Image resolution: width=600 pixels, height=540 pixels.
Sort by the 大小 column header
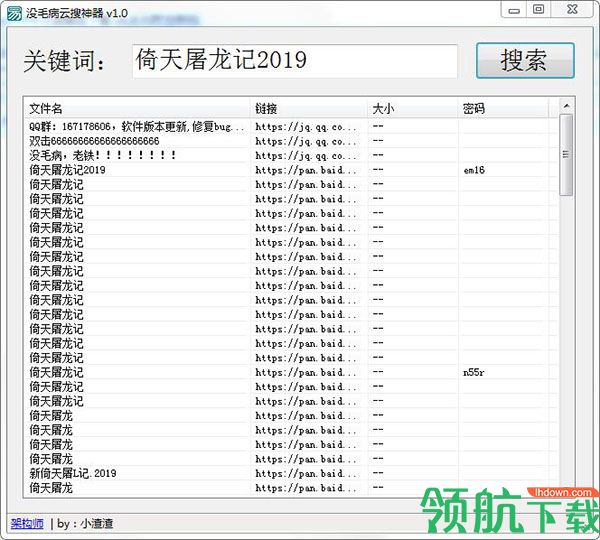click(x=412, y=109)
